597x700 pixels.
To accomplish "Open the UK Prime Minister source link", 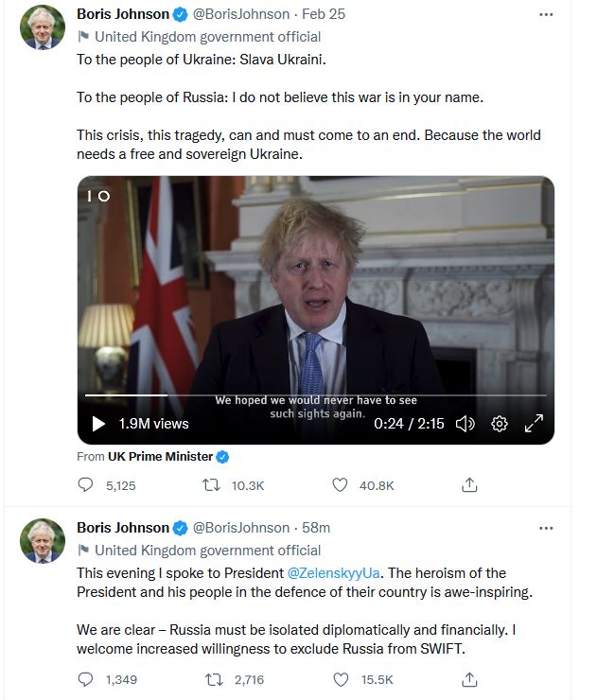I will [x=161, y=456].
